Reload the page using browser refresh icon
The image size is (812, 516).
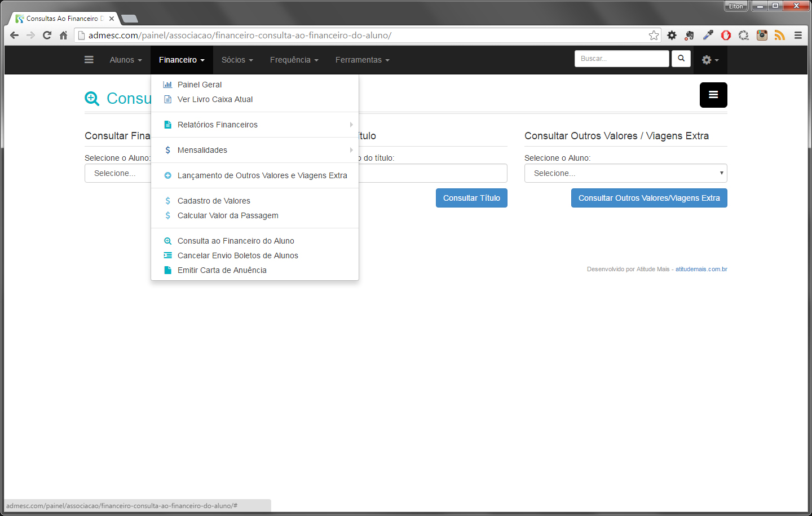[x=47, y=36]
